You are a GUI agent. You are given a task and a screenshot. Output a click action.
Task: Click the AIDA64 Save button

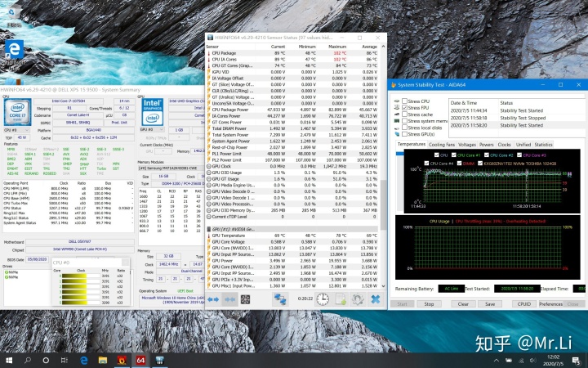(x=490, y=304)
